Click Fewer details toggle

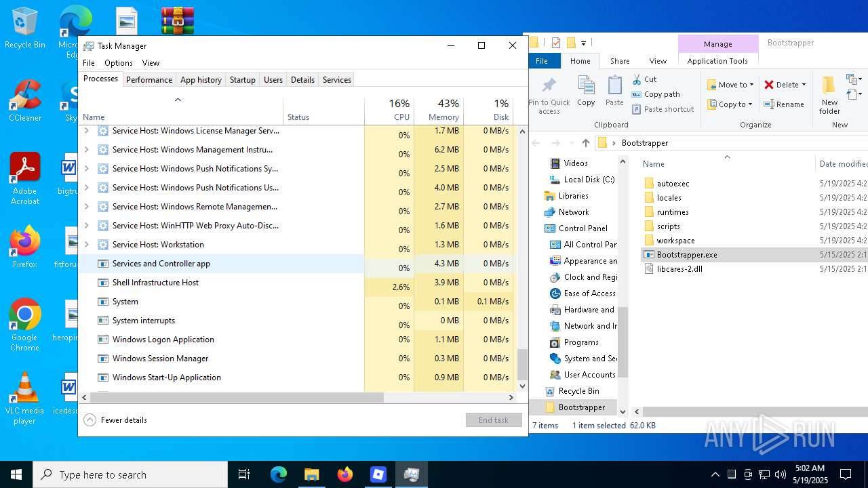(x=116, y=420)
